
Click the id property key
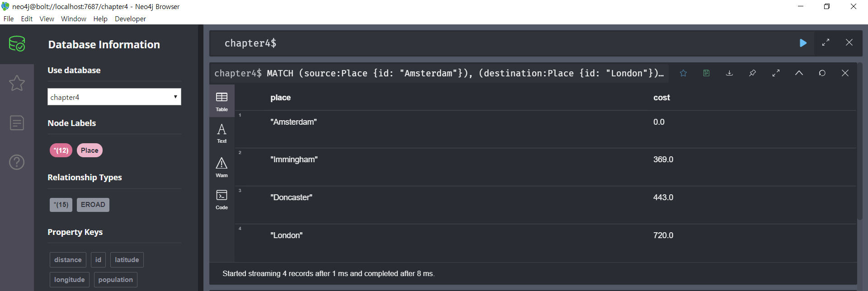point(98,260)
